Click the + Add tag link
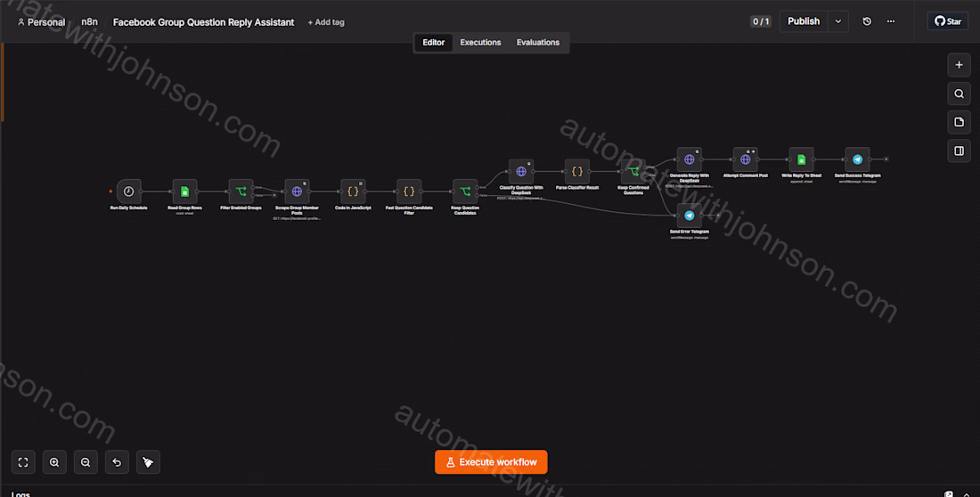 pos(325,22)
